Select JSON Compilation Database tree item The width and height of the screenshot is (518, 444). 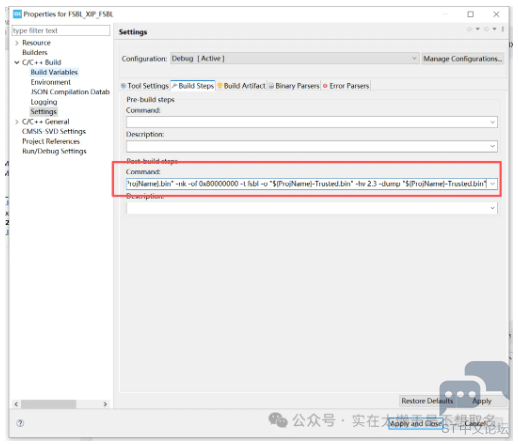(x=70, y=92)
